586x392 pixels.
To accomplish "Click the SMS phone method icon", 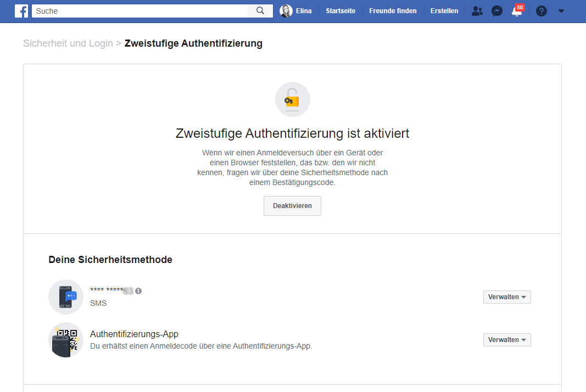I will point(66,297).
